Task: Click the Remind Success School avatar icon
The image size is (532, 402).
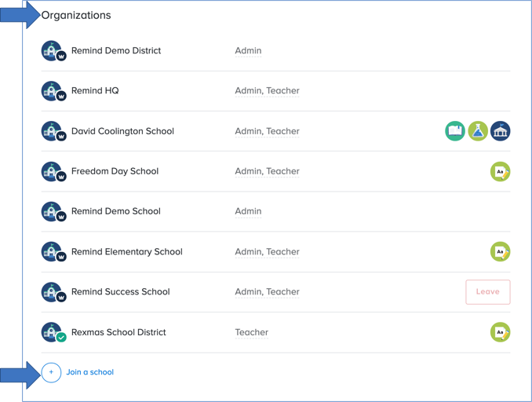Action: (53, 292)
